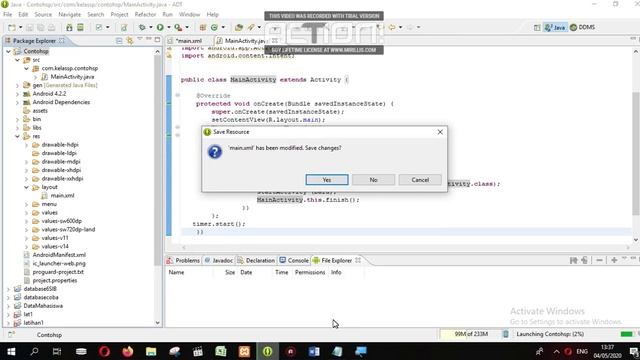Open the Android Virtual Device Manager icon
The width and height of the screenshot is (640, 360).
[80, 27]
